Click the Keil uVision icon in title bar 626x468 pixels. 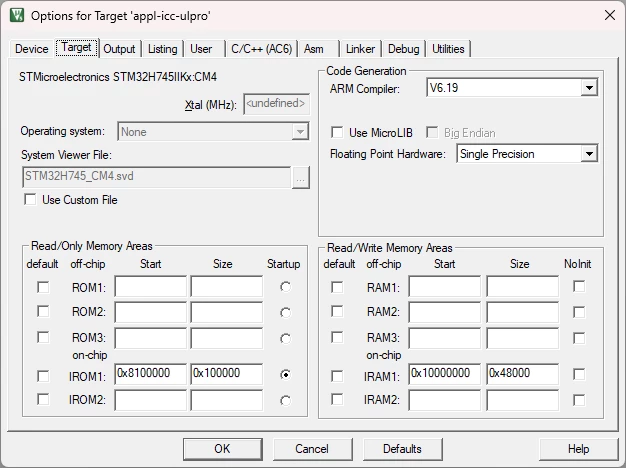coord(17,15)
